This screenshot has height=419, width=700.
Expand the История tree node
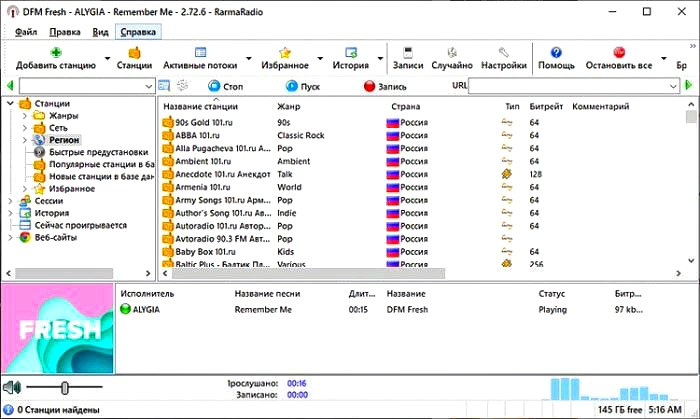(10, 213)
